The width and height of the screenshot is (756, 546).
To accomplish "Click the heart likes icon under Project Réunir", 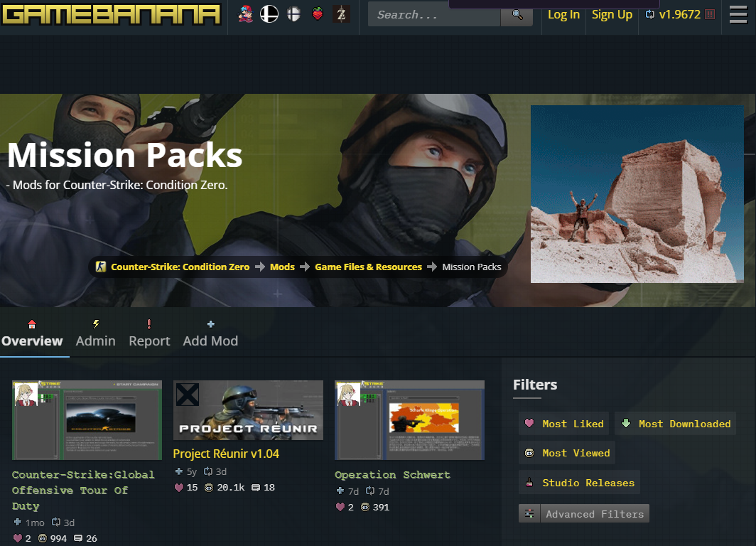I will (x=179, y=488).
